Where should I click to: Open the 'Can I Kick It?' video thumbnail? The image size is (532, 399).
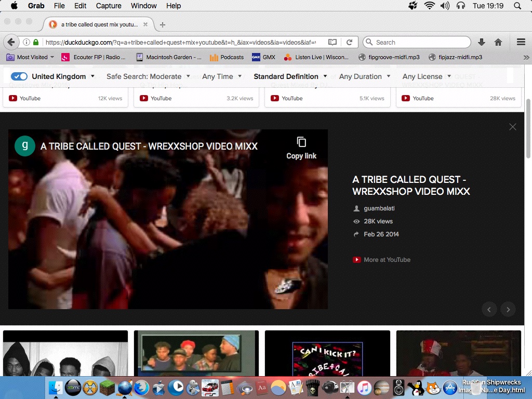(327, 353)
